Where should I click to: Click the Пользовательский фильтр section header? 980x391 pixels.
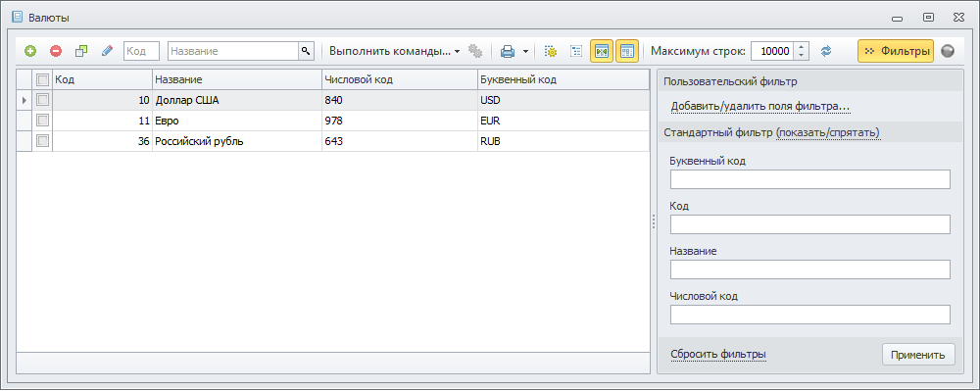(x=810, y=81)
